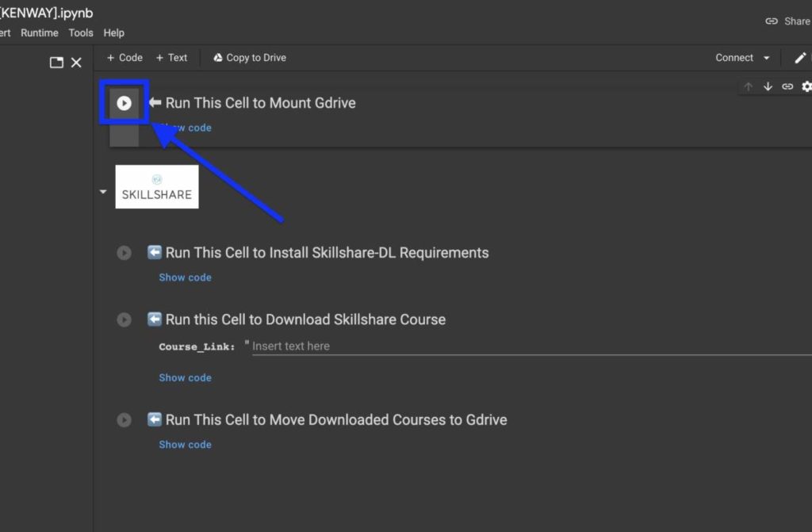812x532 pixels.
Task: Click the Share button
Action: point(788,21)
